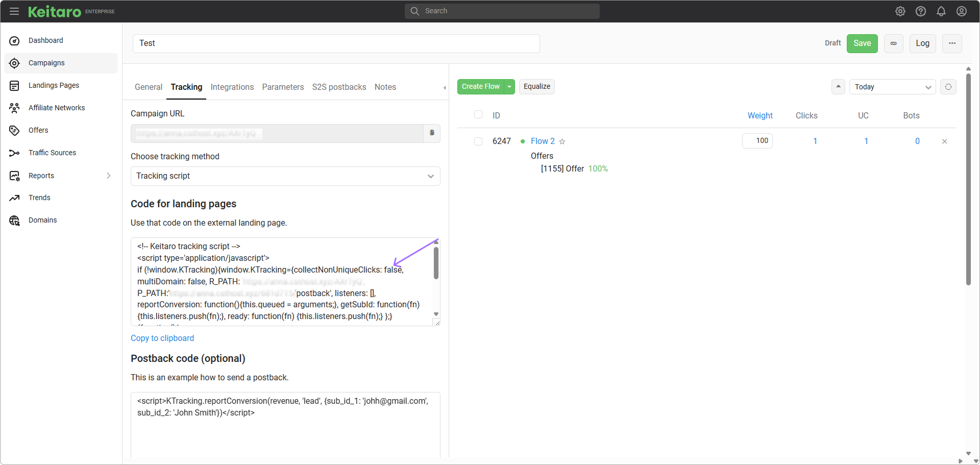This screenshot has height=465, width=980.
Task: Refresh the flows with the reload icon
Action: (948, 87)
